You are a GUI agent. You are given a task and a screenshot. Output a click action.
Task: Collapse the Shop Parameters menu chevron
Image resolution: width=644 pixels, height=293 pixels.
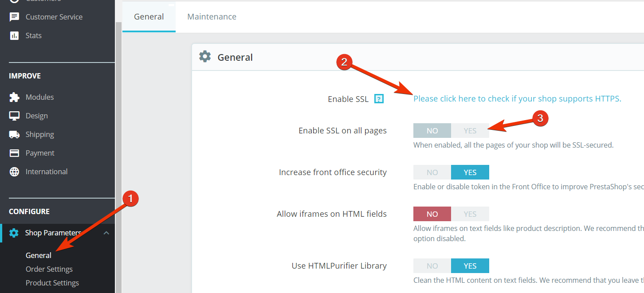106,233
